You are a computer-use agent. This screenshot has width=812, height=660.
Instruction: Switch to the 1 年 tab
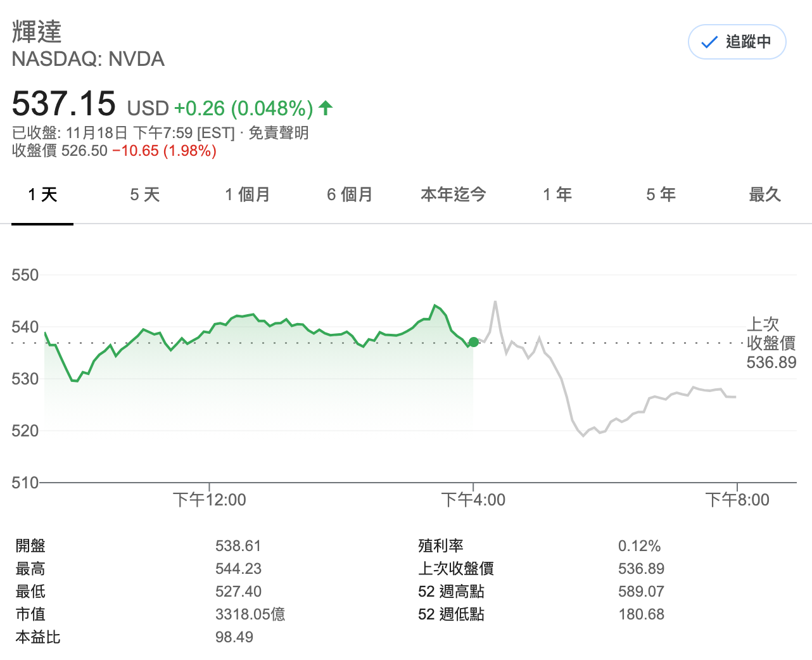(x=557, y=194)
